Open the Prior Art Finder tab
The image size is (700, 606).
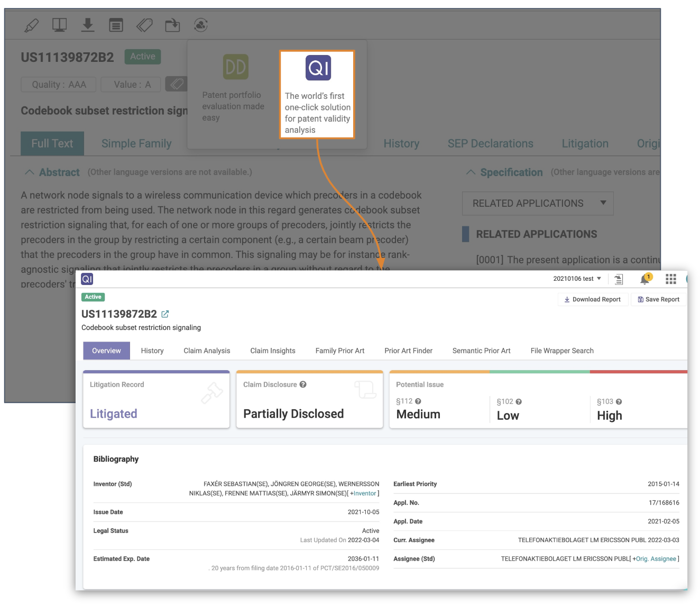[408, 351]
